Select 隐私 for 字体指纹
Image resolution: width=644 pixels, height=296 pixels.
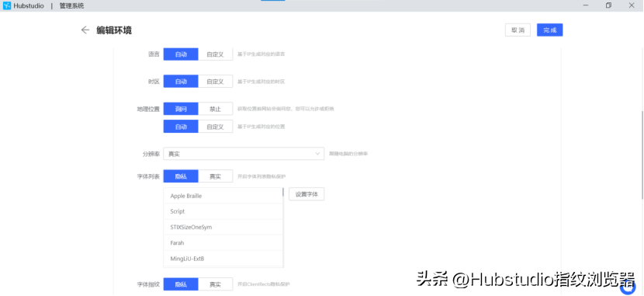tap(181, 284)
